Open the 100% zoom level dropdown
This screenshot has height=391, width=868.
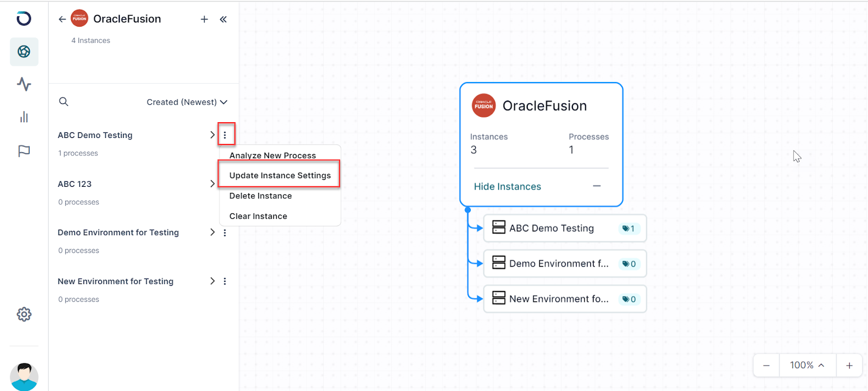pyautogui.click(x=807, y=365)
